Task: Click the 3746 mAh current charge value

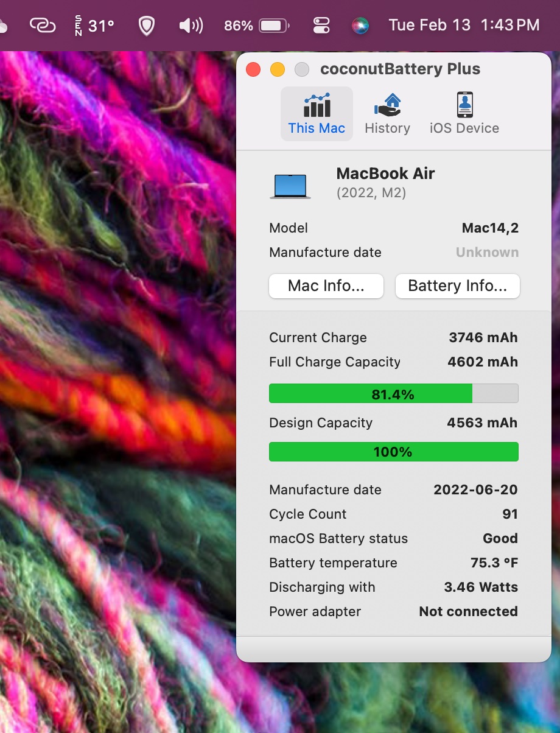Action: [x=483, y=337]
